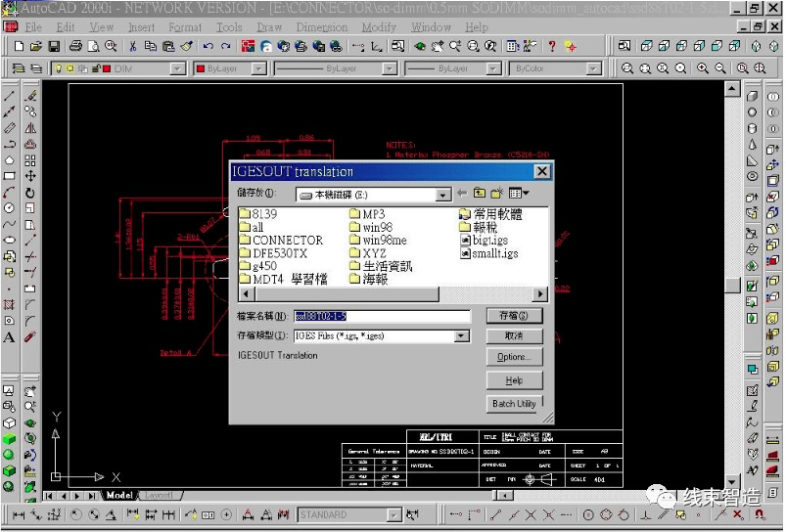
Task: Select the Array tool
Action: [30, 160]
